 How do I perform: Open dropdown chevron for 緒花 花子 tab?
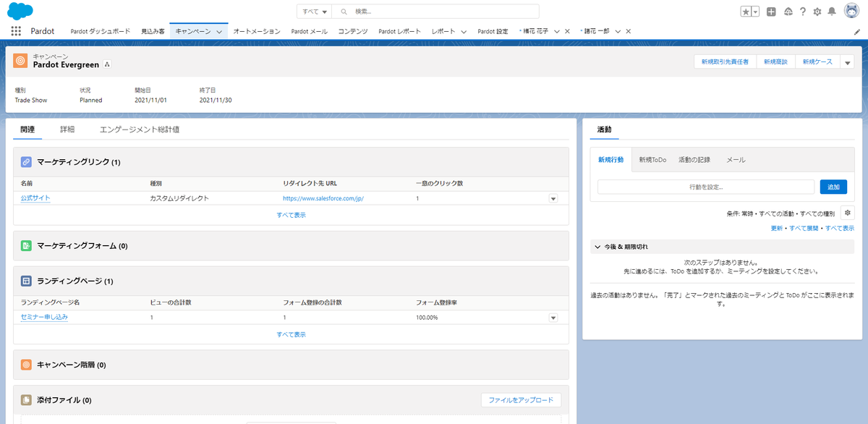pyautogui.click(x=557, y=32)
